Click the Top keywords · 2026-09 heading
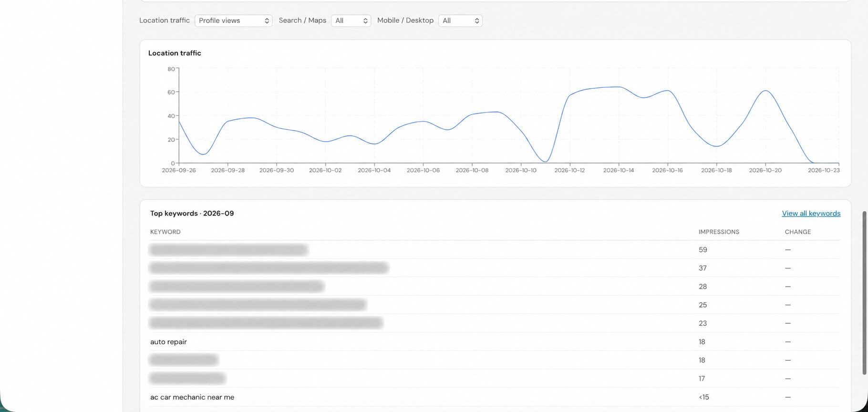Viewport: 868px width, 412px height. [x=192, y=213]
